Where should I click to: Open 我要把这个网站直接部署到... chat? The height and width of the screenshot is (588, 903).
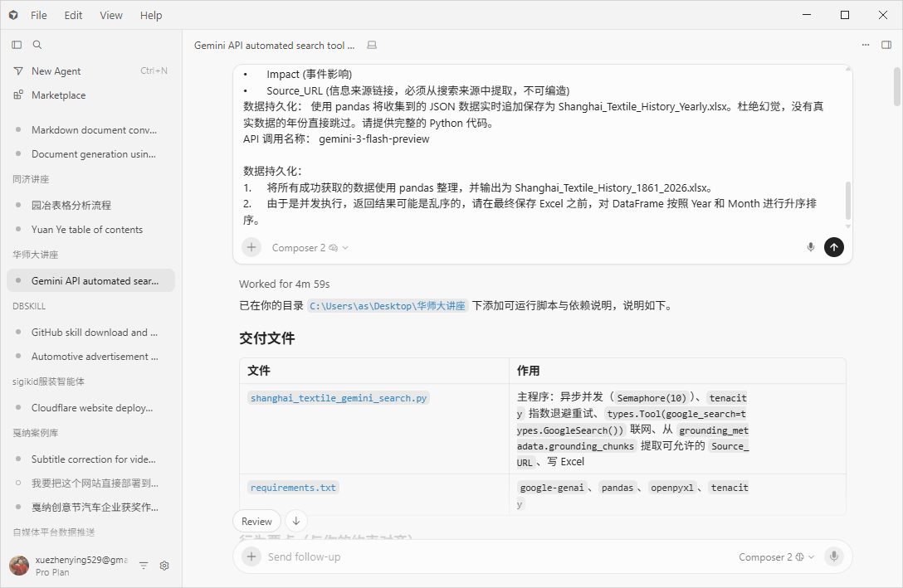[90, 484]
